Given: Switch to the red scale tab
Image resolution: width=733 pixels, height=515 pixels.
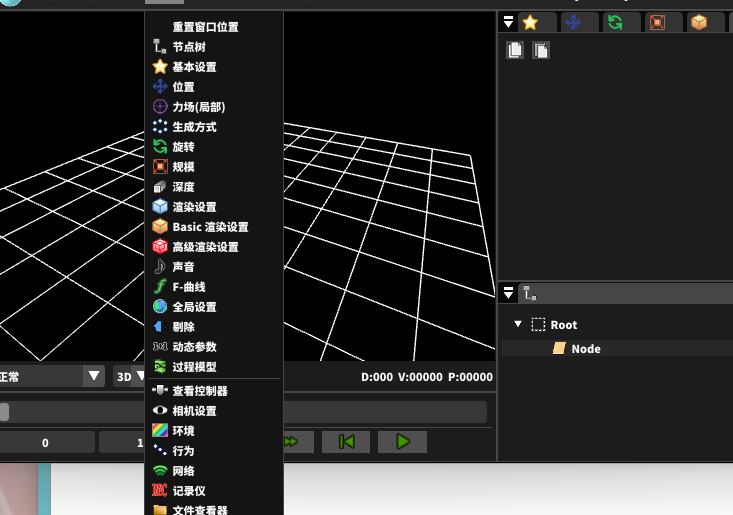Looking at the screenshot, I should (x=664, y=22).
